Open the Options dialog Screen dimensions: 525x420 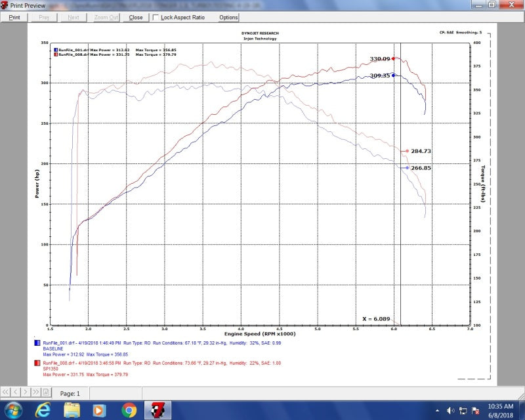pyautogui.click(x=228, y=18)
